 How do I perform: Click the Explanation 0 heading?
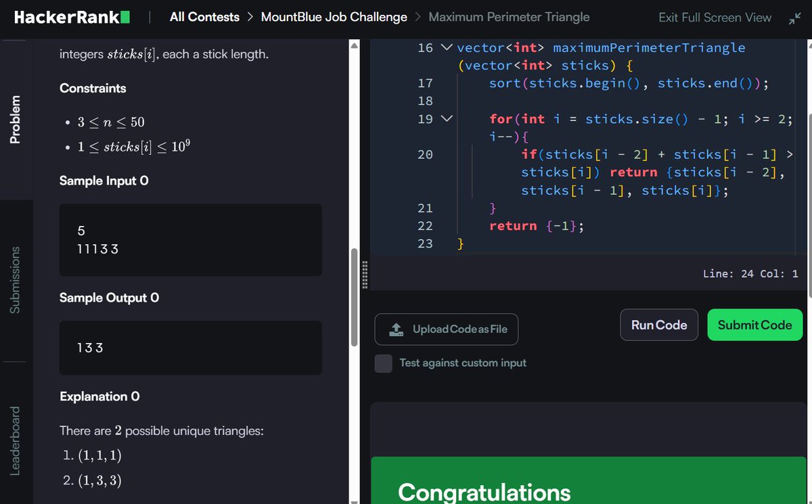point(99,396)
